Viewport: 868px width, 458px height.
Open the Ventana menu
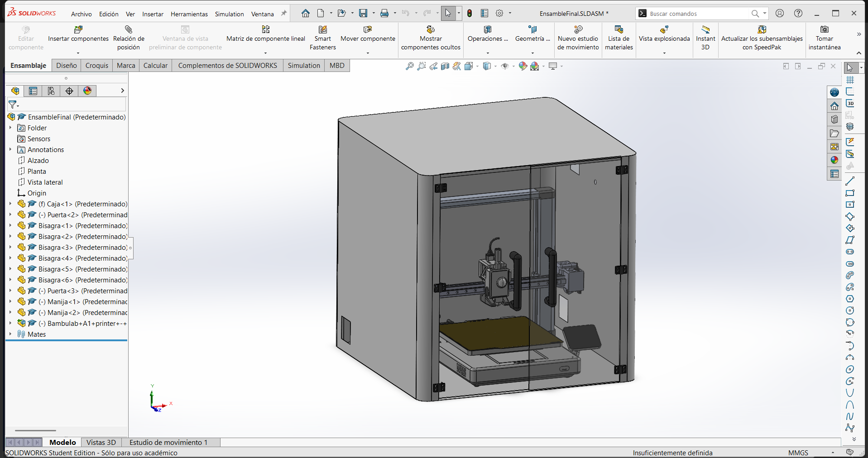point(263,14)
